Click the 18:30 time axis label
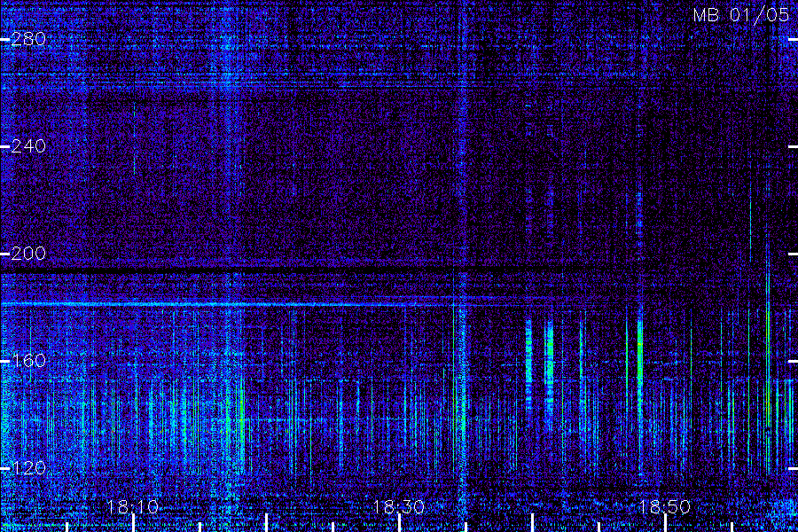The image size is (798, 532). (x=398, y=507)
